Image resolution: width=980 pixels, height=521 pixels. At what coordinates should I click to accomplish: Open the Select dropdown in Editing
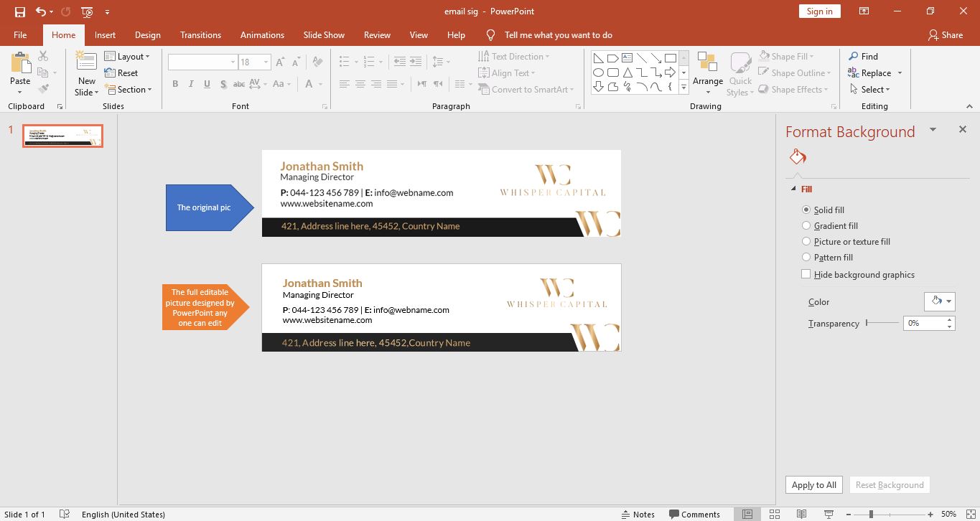870,90
